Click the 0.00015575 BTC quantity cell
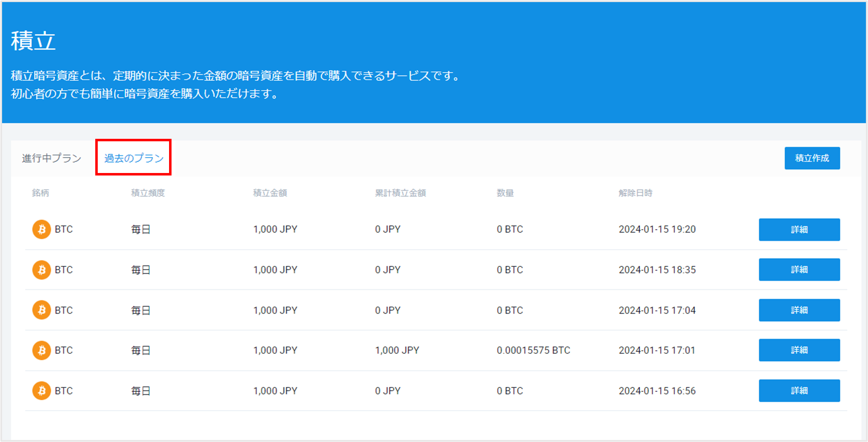 [x=533, y=350]
